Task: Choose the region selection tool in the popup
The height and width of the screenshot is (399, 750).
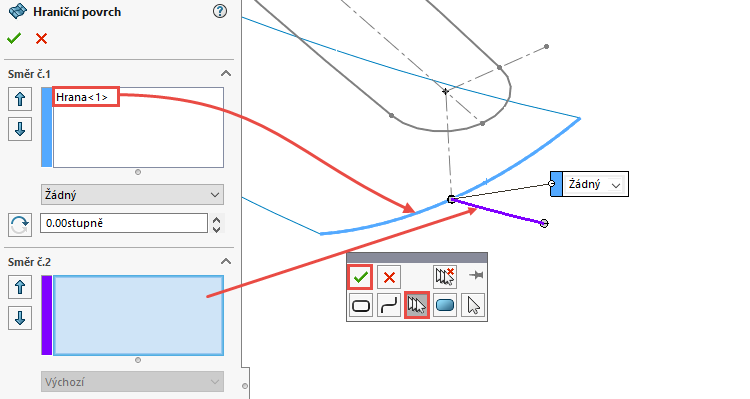Action: click(445, 305)
